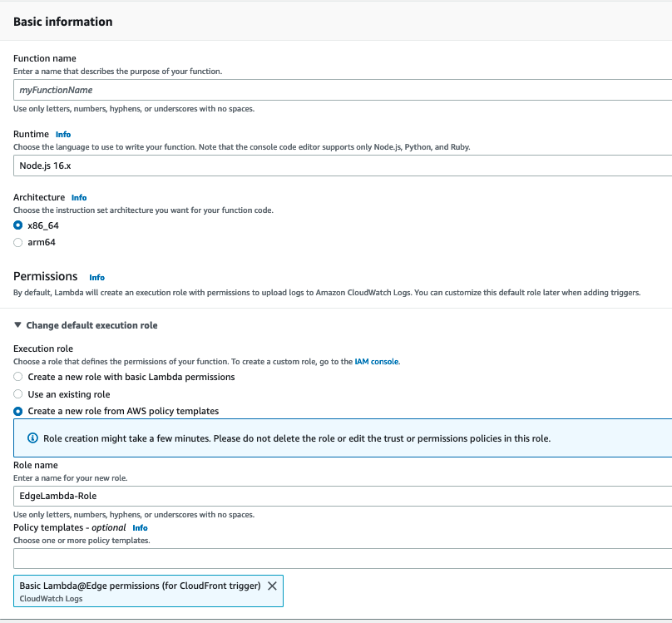Image resolution: width=672 pixels, height=623 pixels.
Task: Click the info icon in the role creation banner
Action: point(32,438)
